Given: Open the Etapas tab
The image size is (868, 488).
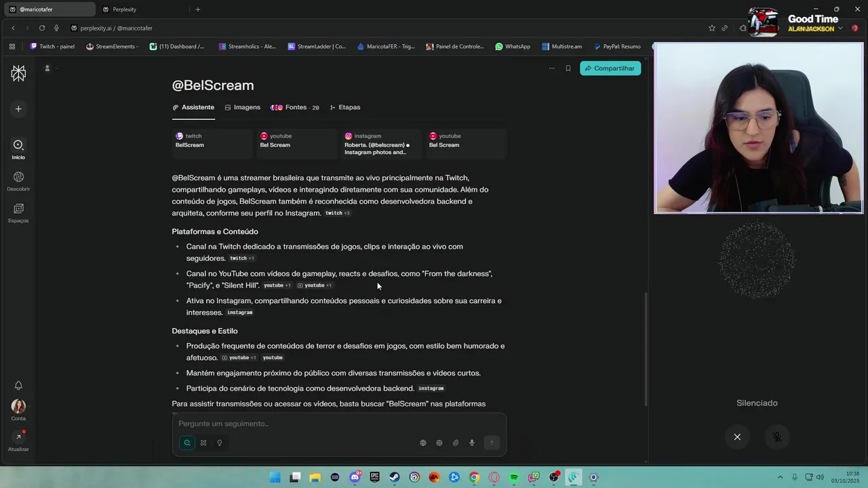Looking at the screenshot, I should (345, 107).
